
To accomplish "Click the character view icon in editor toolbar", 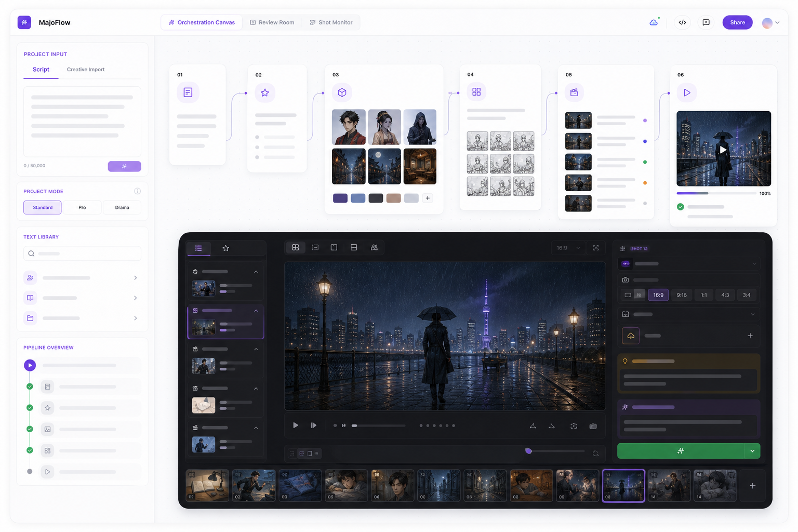I will (374, 247).
